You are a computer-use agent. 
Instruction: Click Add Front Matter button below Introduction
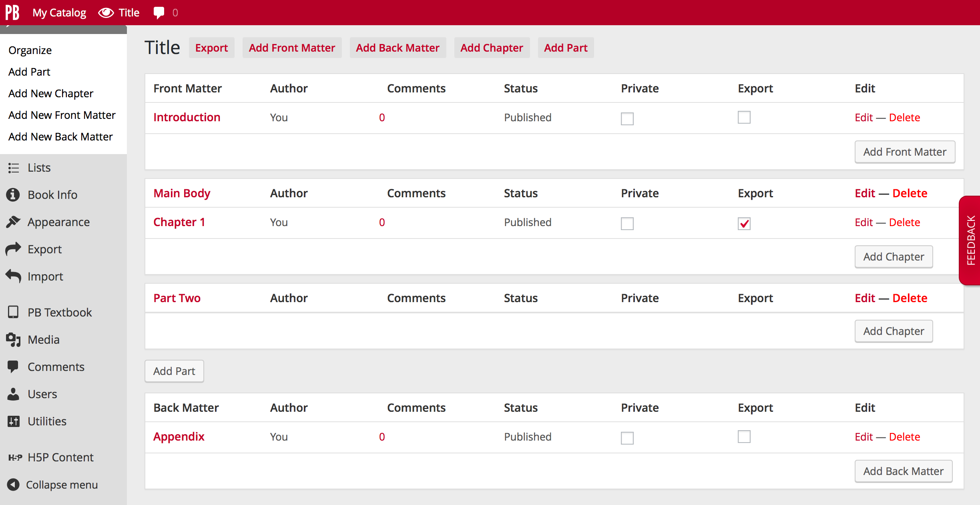[x=905, y=152]
